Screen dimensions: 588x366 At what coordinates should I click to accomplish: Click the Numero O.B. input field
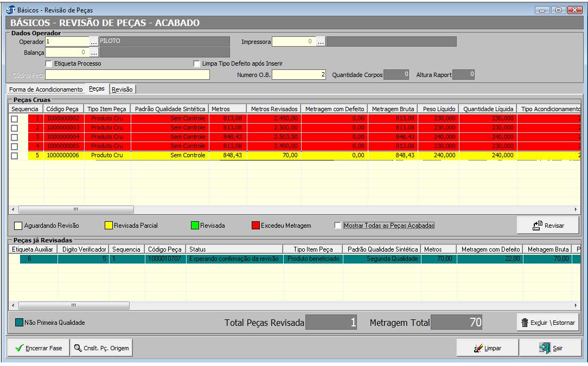coord(299,74)
